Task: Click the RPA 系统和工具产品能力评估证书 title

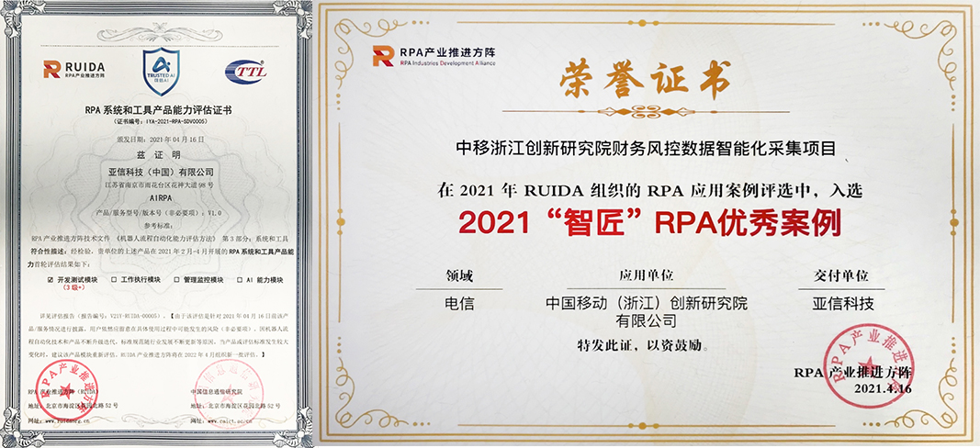Action: click(x=159, y=109)
